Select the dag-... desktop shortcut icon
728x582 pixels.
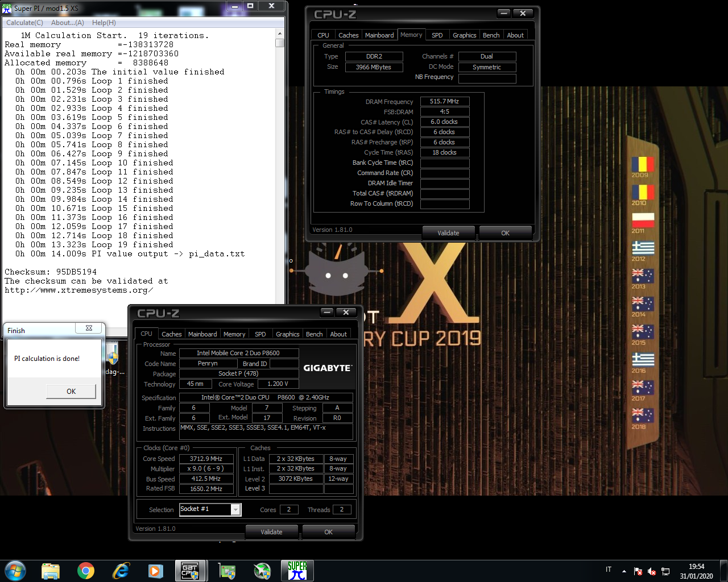click(113, 358)
